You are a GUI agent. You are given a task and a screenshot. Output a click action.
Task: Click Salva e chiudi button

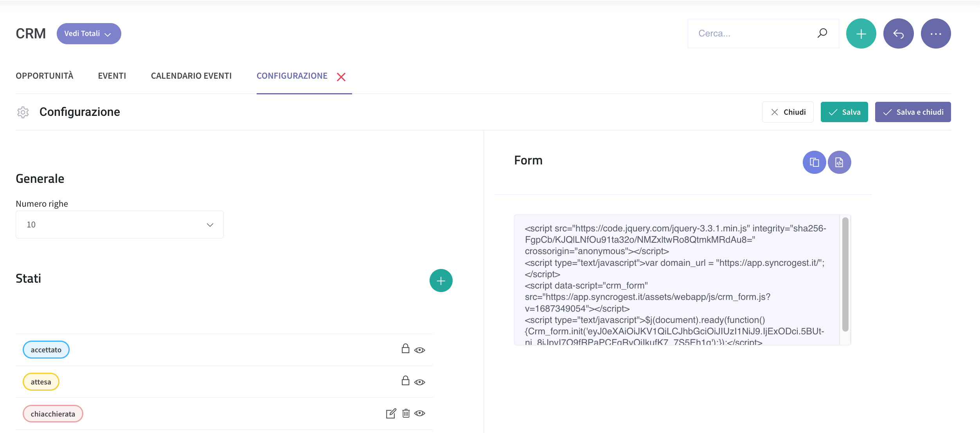coord(913,112)
